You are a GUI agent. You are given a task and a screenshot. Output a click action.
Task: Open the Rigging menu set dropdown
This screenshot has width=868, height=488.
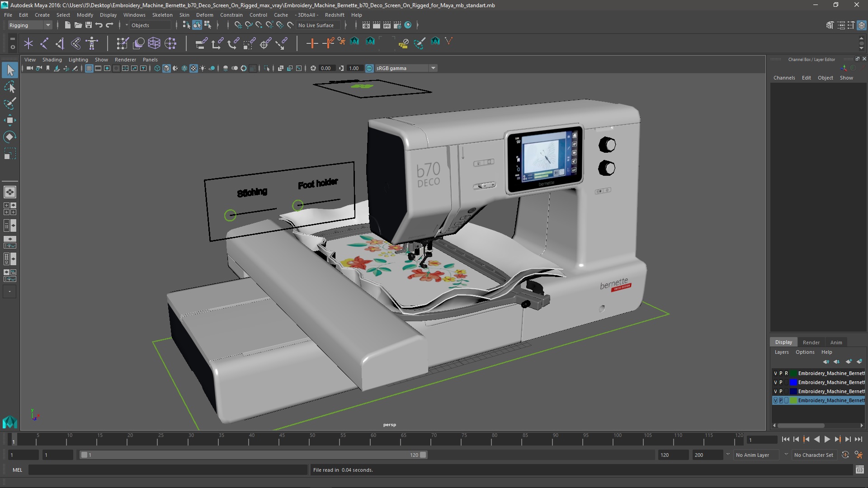click(30, 25)
